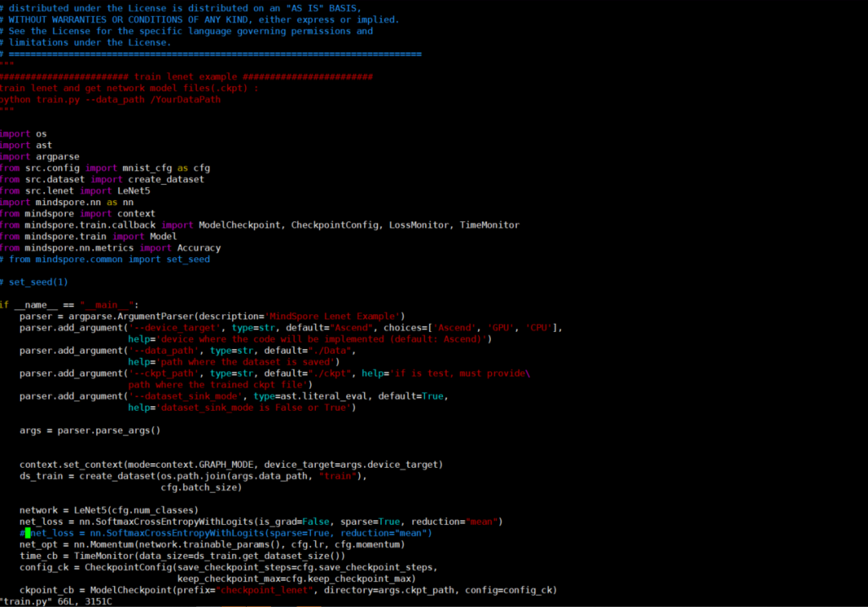Click 'keep_checkpoint_max=cfg.keep_checkpoint_max' text

294,579
